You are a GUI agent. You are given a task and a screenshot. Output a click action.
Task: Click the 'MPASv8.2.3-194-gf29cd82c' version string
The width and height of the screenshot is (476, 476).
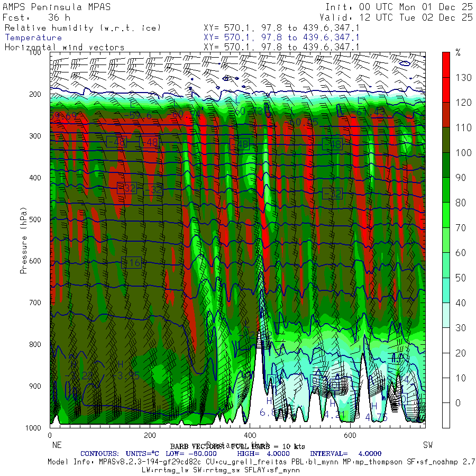point(150,462)
